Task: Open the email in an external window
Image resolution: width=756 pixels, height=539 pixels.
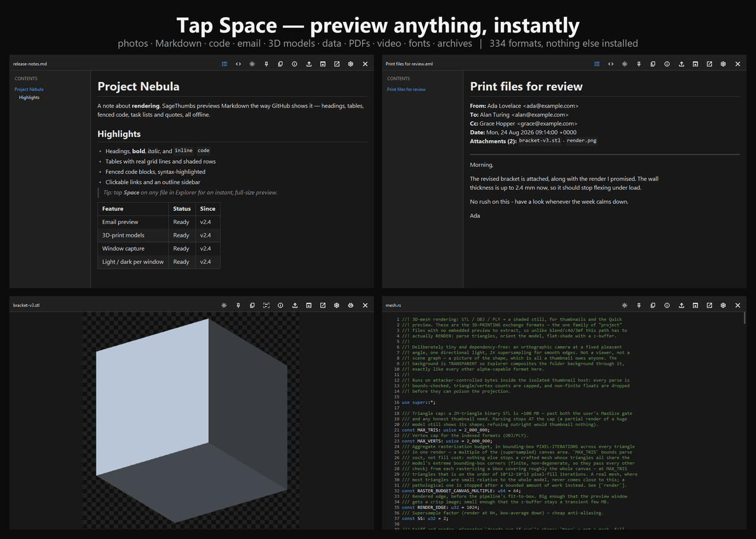Action: coord(709,64)
